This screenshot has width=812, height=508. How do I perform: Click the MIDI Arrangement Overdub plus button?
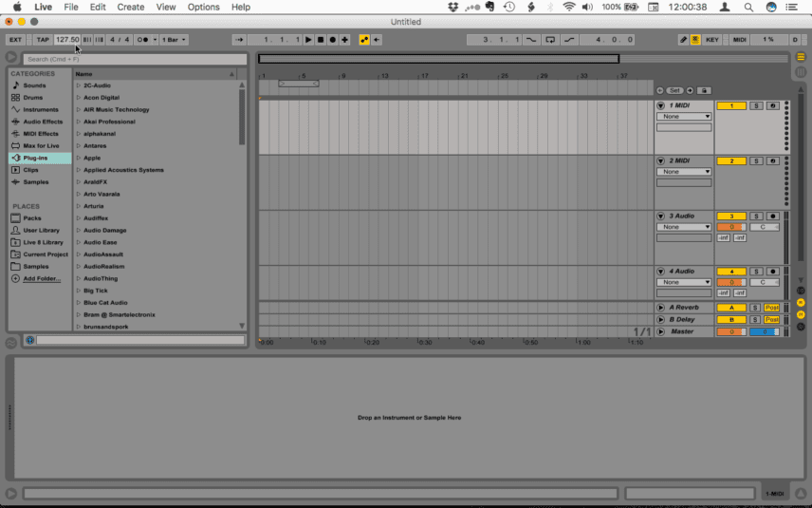[345, 39]
